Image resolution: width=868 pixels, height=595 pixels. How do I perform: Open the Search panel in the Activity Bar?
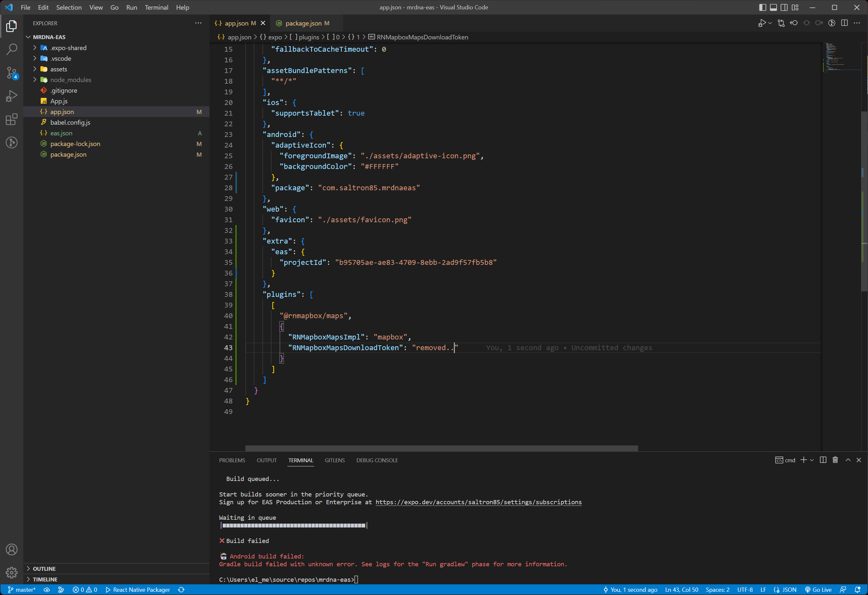pos(12,49)
